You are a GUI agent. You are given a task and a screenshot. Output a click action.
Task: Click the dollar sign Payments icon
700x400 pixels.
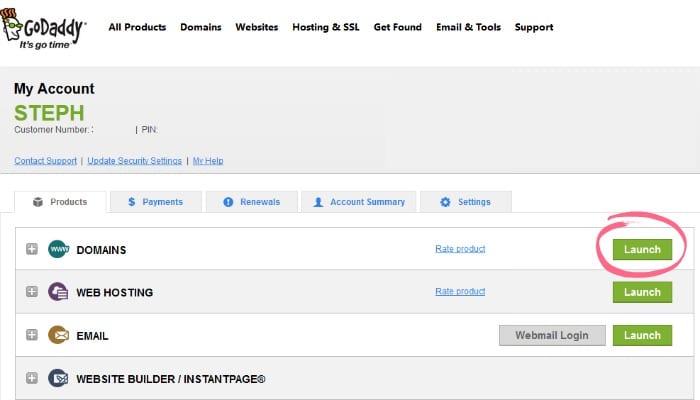(x=131, y=202)
